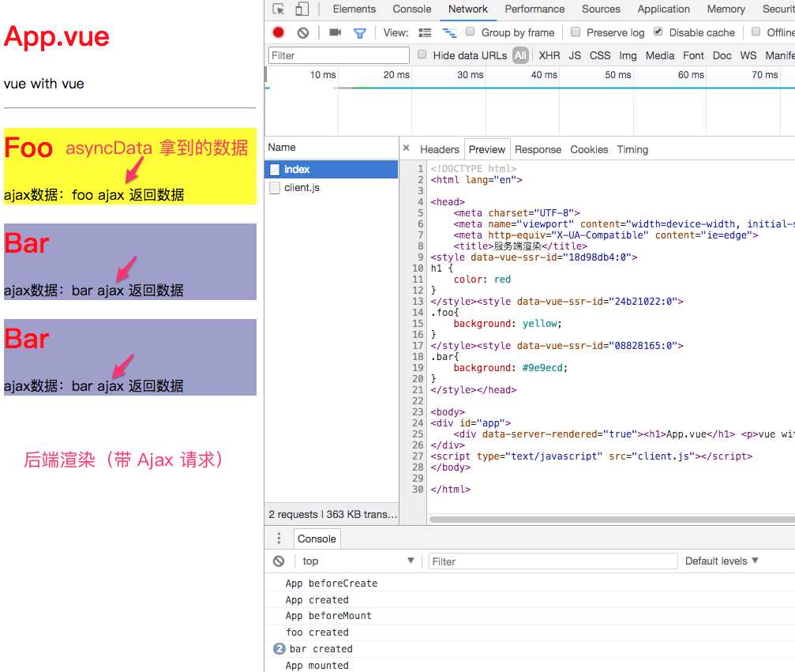
Task: Expand the Default levels dropdown
Action: [722, 561]
